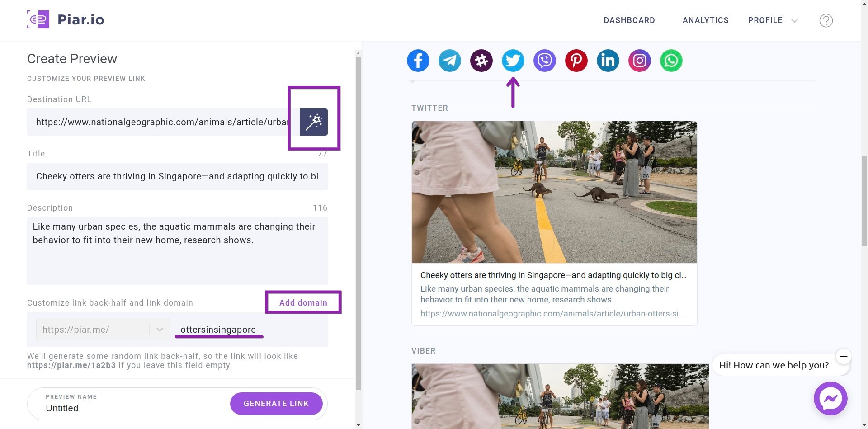Image resolution: width=868 pixels, height=429 pixels.
Task: Go to the Dashboard page
Action: coord(629,20)
